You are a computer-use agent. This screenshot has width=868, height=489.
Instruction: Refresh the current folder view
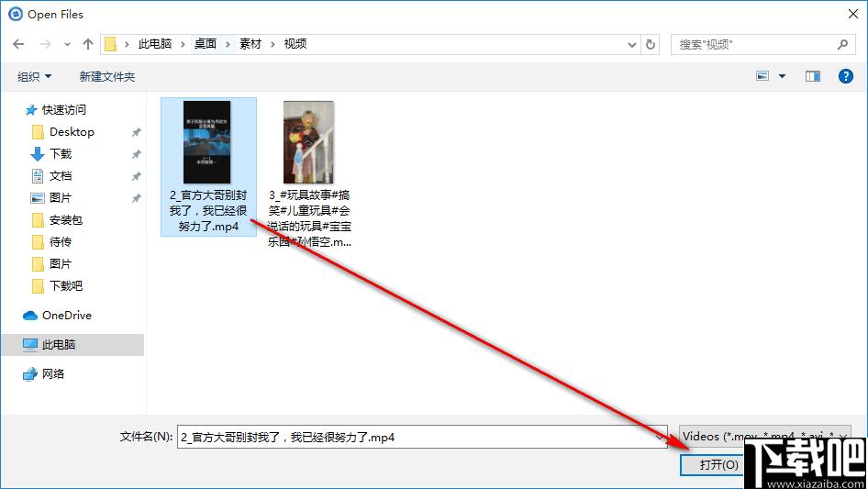click(651, 44)
